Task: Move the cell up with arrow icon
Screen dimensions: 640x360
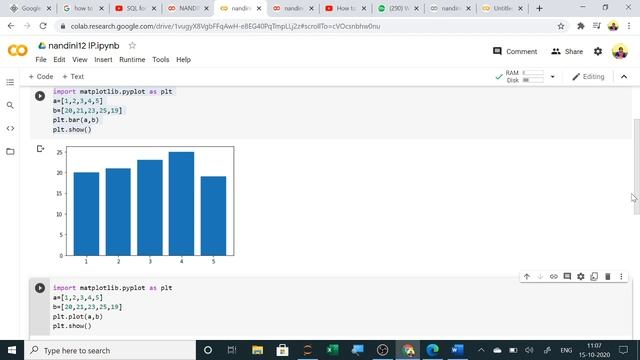Action: [527, 276]
